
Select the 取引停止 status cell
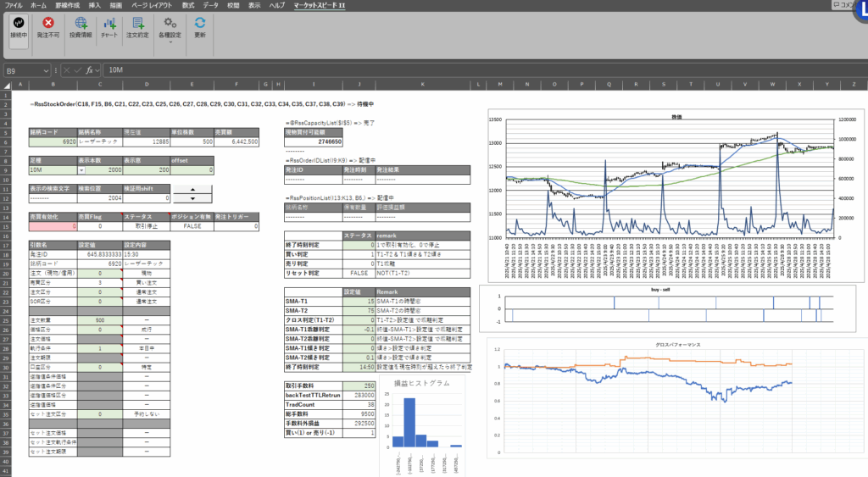pyautogui.click(x=146, y=226)
